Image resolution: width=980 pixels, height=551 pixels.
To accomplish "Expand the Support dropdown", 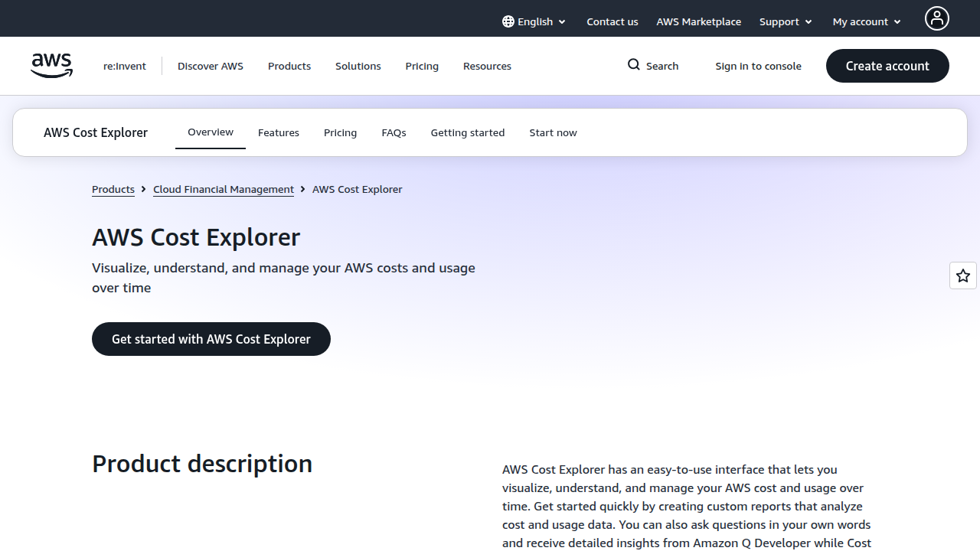I will [786, 21].
